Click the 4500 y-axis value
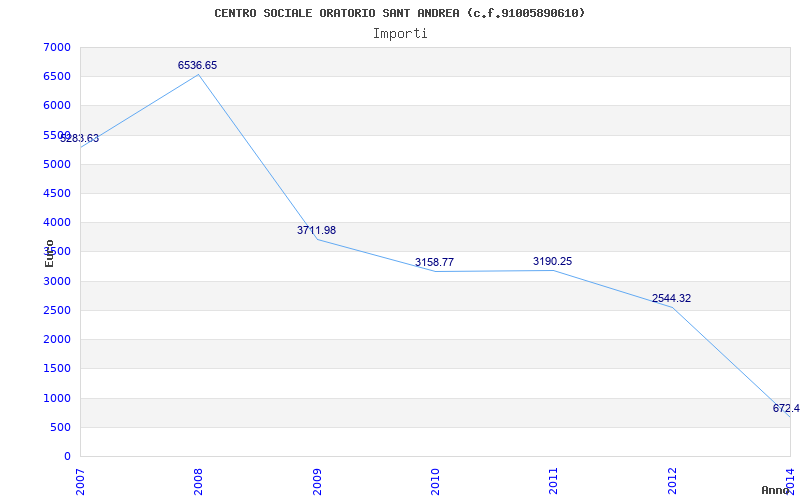 pyautogui.click(x=57, y=193)
